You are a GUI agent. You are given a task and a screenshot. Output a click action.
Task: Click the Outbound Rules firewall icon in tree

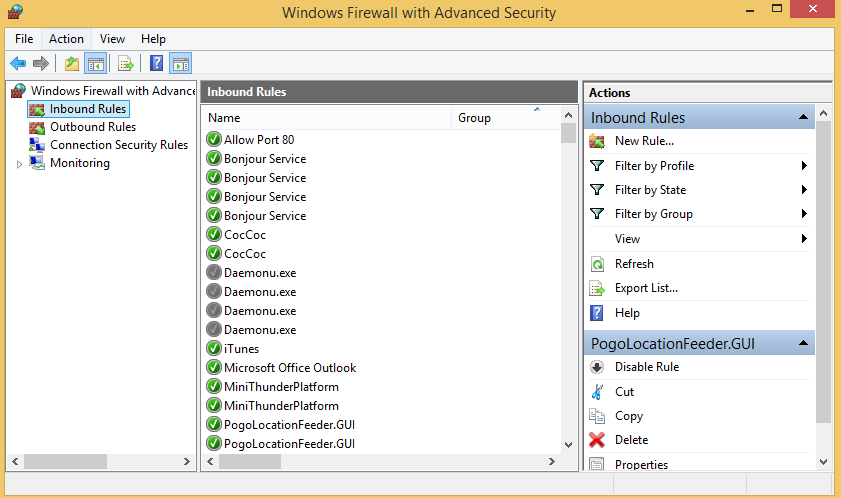click(x=37, y=127)
